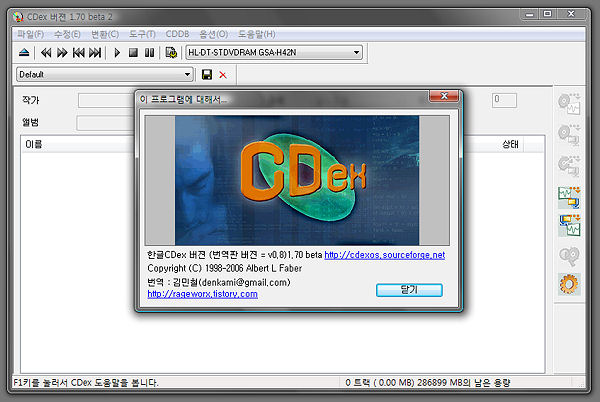
Task: Save profile with the floppy disk icon
Action: (x=207, y=75)
